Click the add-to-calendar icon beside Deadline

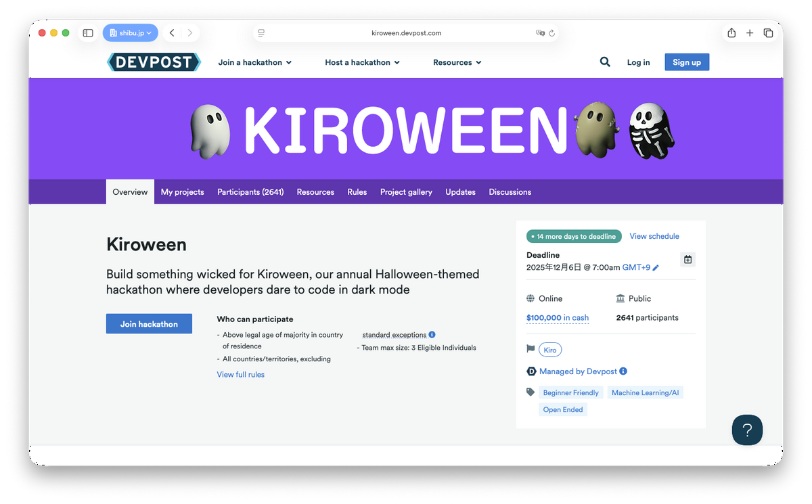687,260
